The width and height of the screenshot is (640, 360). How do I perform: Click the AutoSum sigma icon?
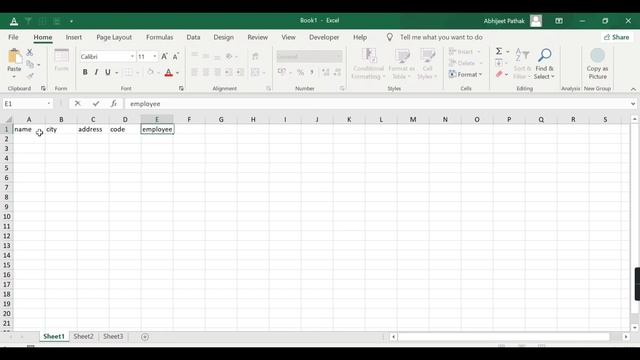point(499,51)
